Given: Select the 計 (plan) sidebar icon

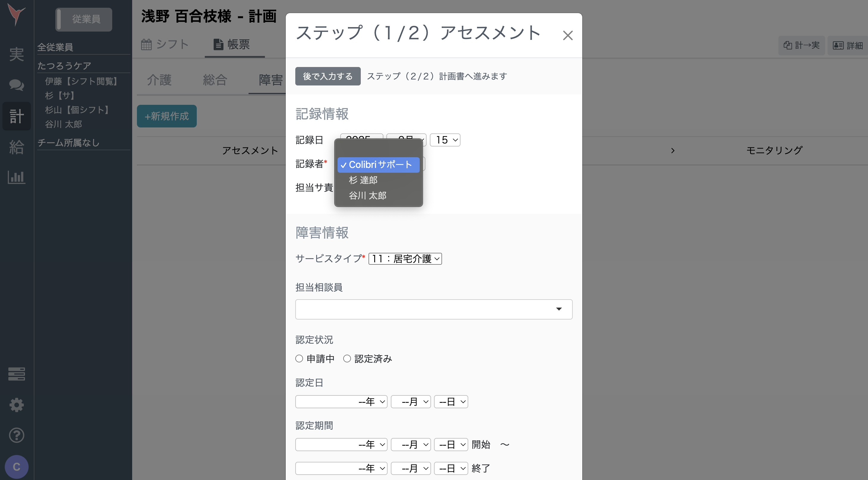Looking at the screenshot, I should pyautogui.click(x=16, y=116).
